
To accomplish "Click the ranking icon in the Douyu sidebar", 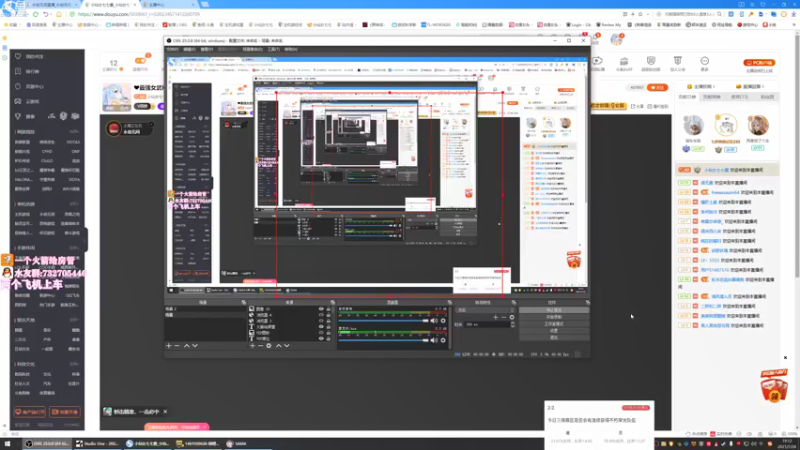I will click(18, 71).
